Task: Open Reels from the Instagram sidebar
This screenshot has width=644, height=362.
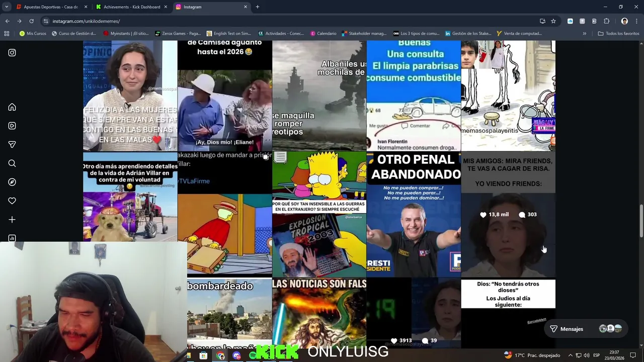Action: tap(12, 126)
